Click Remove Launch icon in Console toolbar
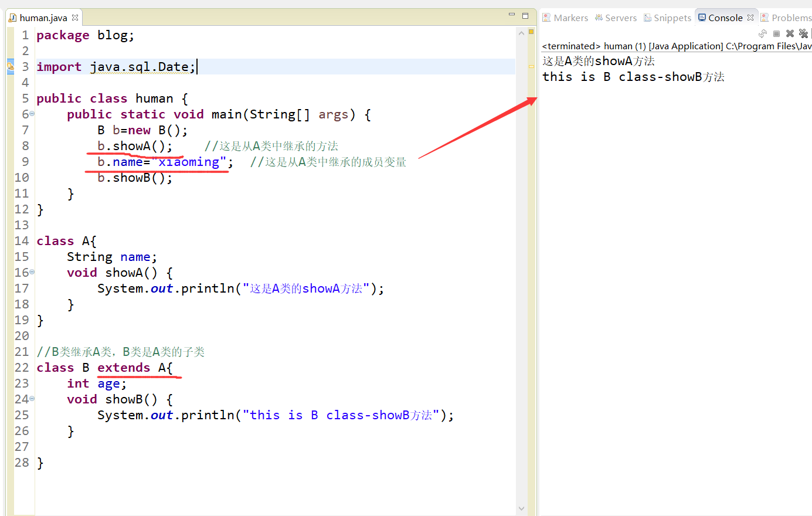Screen dimensions: 812x516 790,33
